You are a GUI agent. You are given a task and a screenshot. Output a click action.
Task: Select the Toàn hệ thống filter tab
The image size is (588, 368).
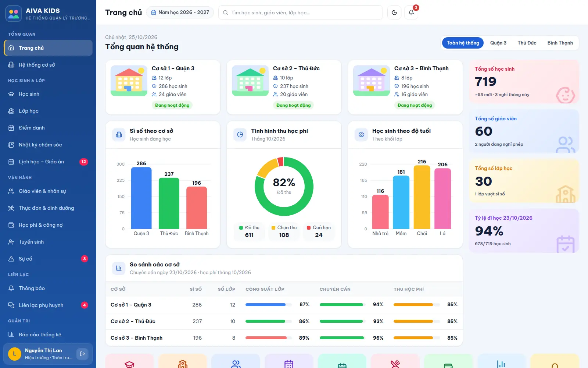(x=463, y=43)
